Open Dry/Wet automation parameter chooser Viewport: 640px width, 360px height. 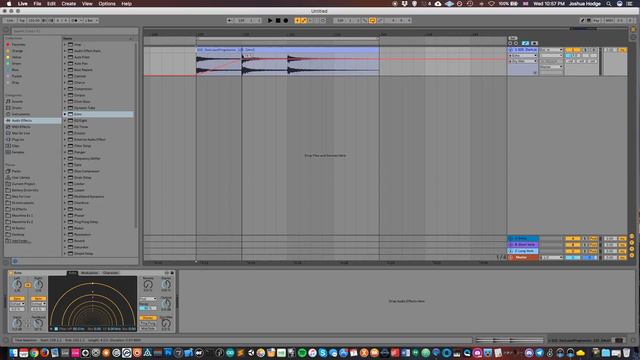(x=524, y=61)
